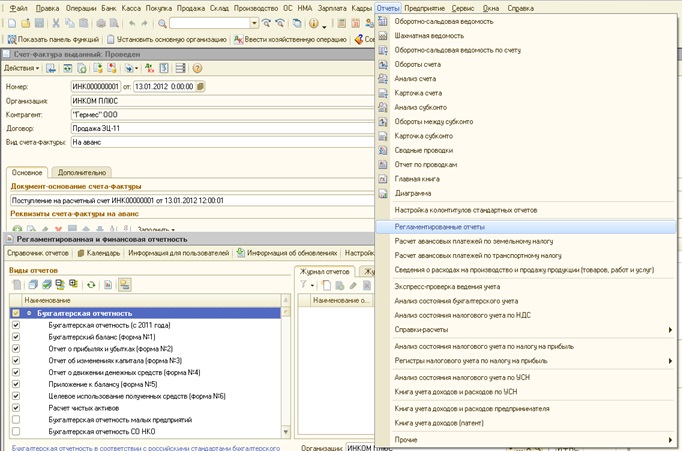Click the Help info icon in main toolbar
This screenshot has width=682, height=451.
coord(314,23)
